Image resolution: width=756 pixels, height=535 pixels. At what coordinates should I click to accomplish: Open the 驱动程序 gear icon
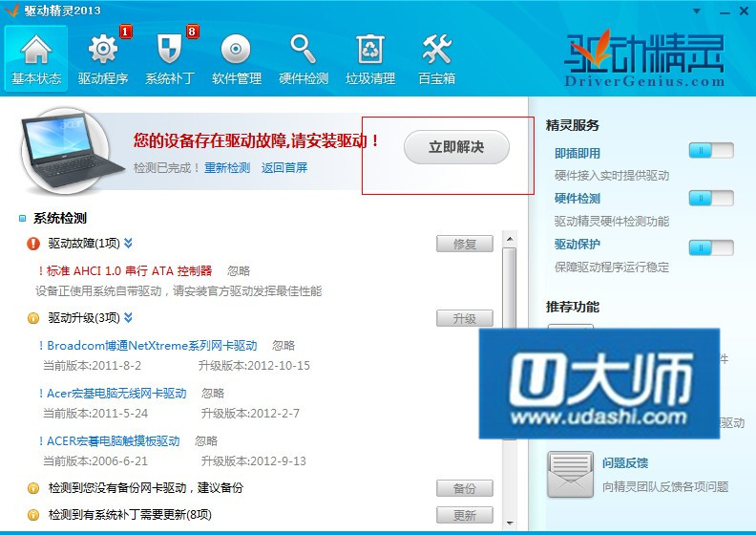[x=102, y=48]
